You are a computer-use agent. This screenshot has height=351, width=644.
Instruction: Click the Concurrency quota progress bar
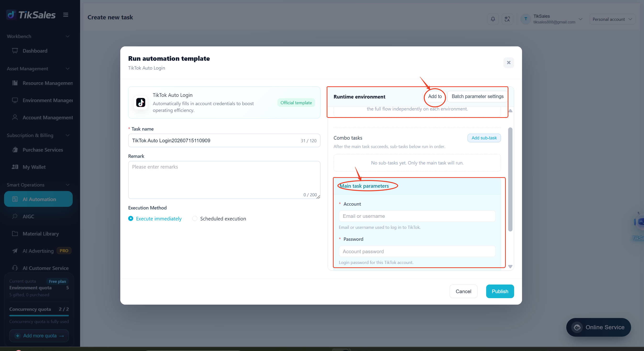(39, 316)
